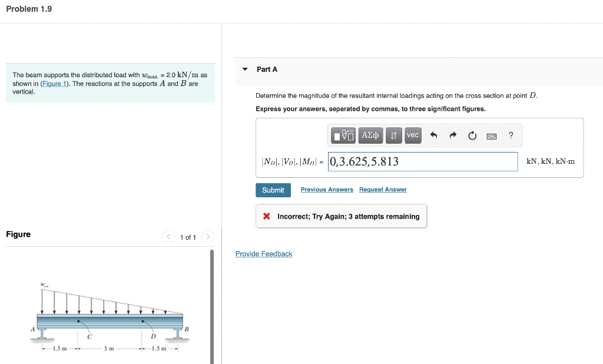Click the Request Answer link
Image resolution: width=603 pixels, height=364 pixels.
click(382, 189)
